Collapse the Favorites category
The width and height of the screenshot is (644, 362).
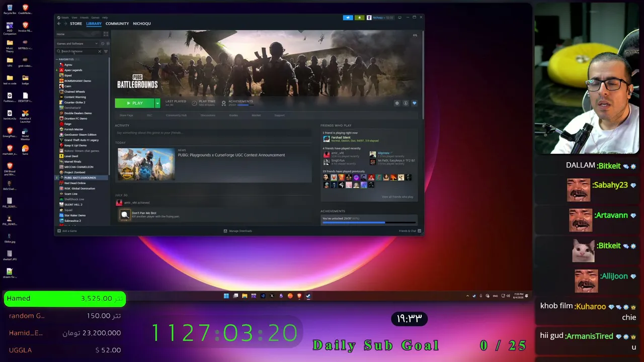(x=57, y=59)
